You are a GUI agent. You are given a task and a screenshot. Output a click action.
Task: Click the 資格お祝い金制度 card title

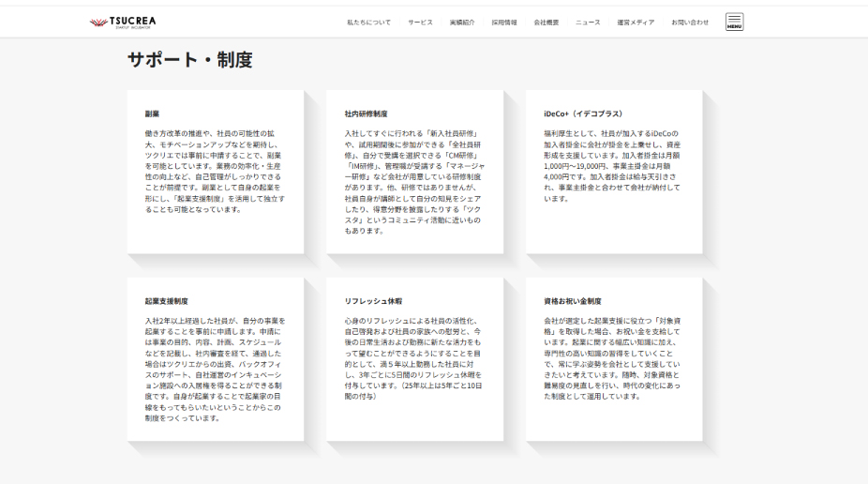click(572, 301)
